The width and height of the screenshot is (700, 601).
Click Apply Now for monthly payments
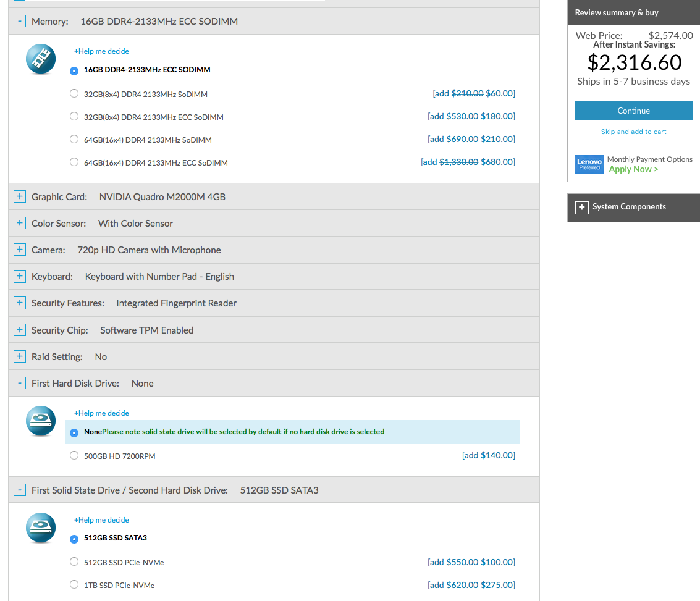(x=633, y=169)
